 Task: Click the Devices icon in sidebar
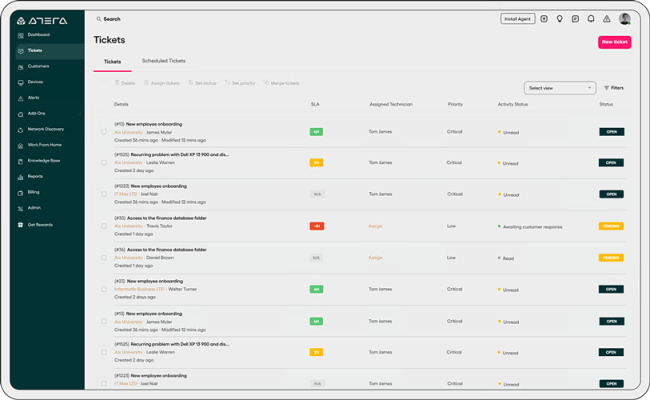point(20,82)
